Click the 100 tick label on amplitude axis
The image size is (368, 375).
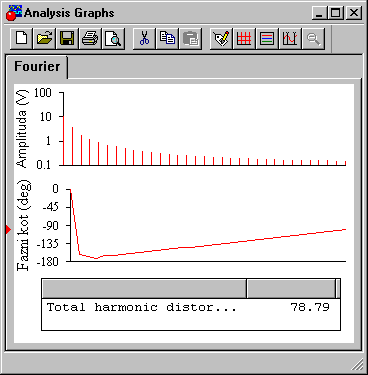[42, 93]
